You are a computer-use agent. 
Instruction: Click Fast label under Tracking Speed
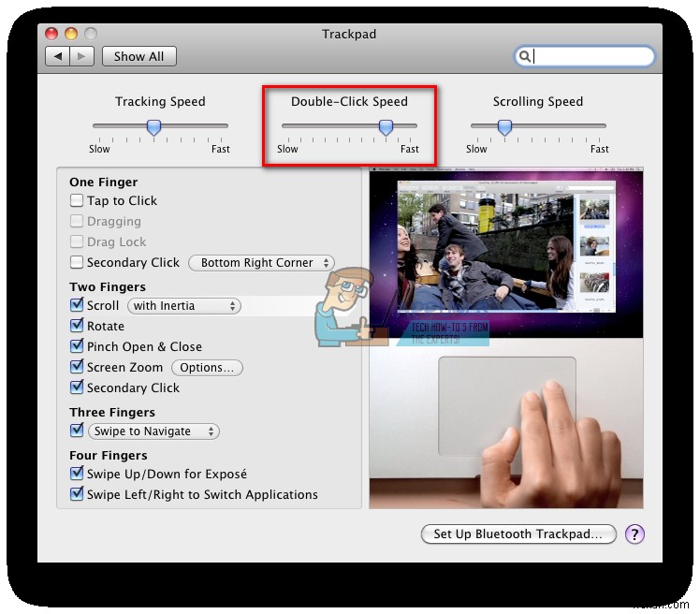click(221, 149)
